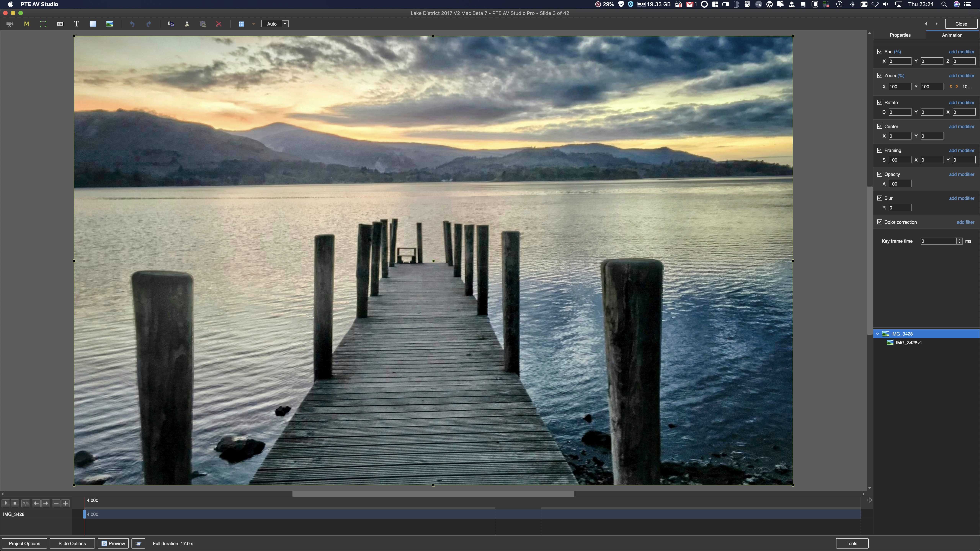
Task: Collapse the IMG_3428 object tree node
Action: point(877,334)
